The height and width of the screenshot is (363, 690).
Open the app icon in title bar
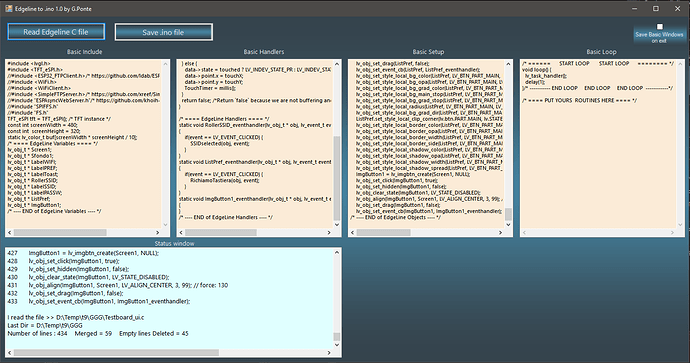pyautogui.click(x=8, y=8)
